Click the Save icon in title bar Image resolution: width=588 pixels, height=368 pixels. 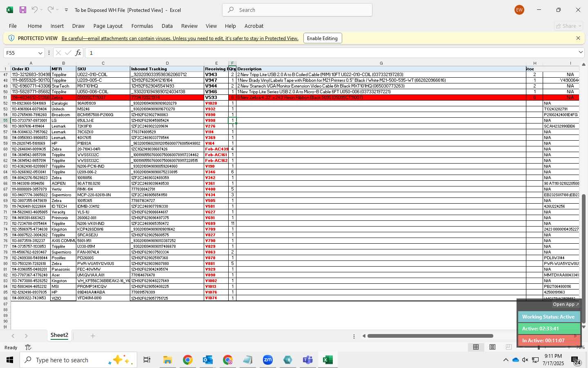point(23,10)
